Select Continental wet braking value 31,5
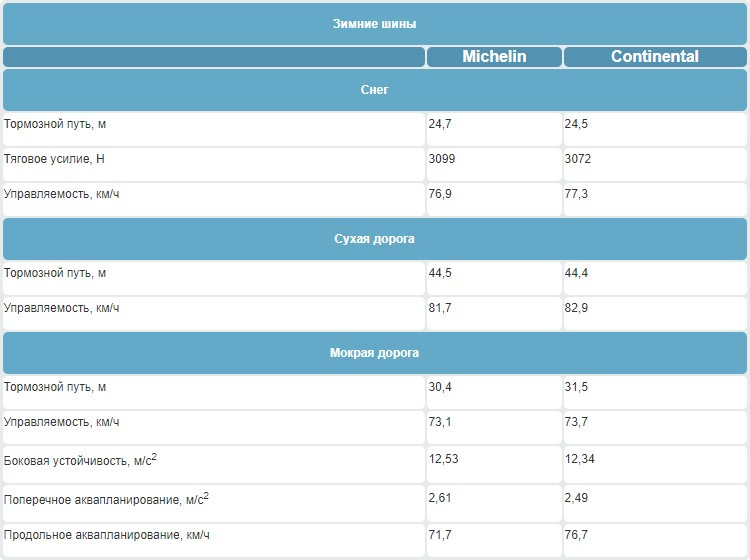 (x=576, y=387)
